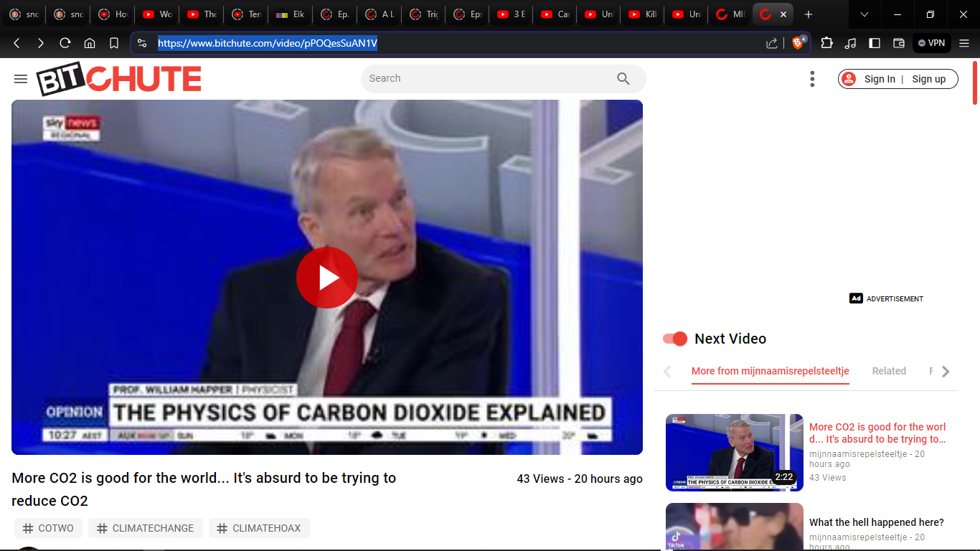Switch to the MII browser tab
Image resolution: width=980 pixels, height=551 pixels.
point(731,14)
